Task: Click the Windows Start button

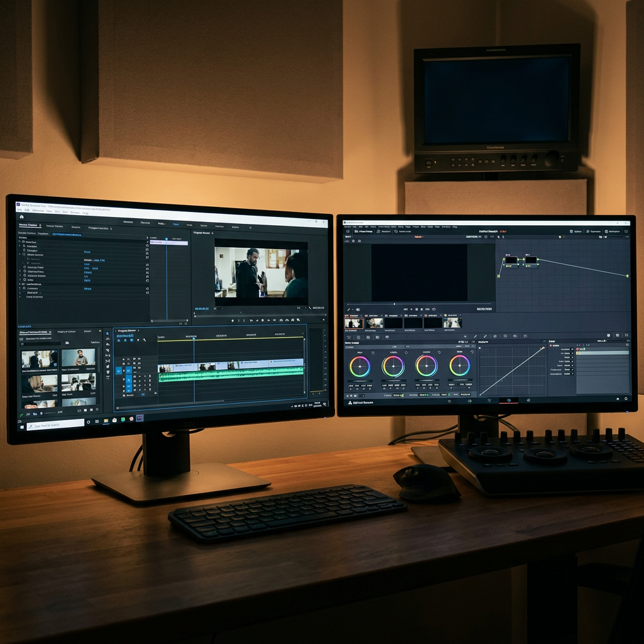Action: [x=22, y=427]
